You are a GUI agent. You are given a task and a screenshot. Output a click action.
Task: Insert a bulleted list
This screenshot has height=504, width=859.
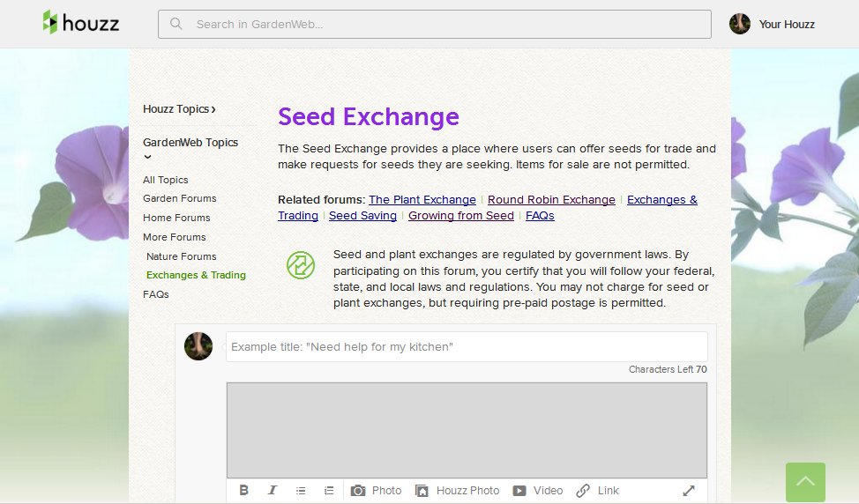coord(301,490)
